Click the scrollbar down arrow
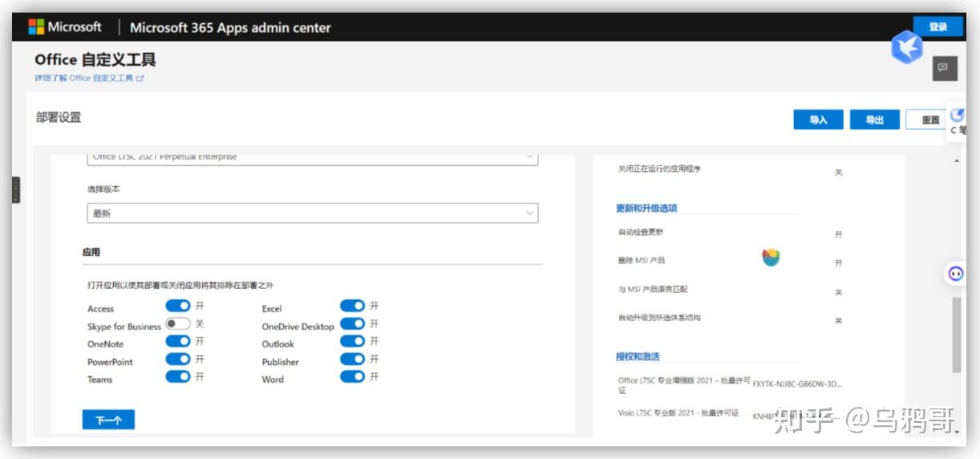The image size is (980, 459). (x=956, y=431)
